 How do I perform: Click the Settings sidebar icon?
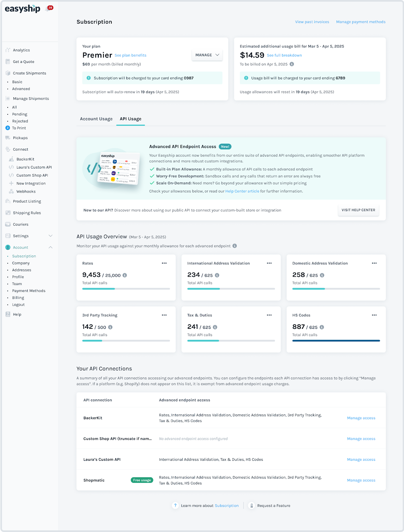8,236
